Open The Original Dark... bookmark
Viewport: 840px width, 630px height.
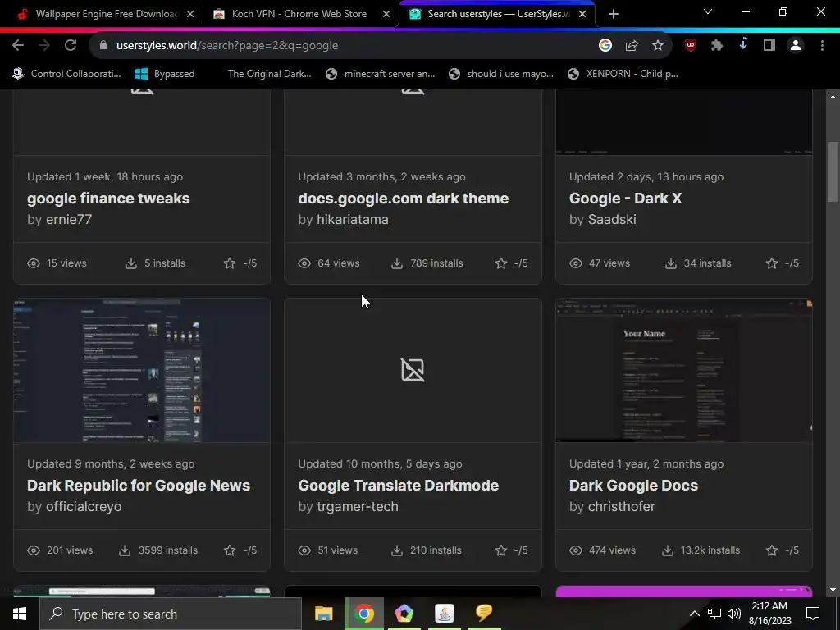tap(269, 74)
